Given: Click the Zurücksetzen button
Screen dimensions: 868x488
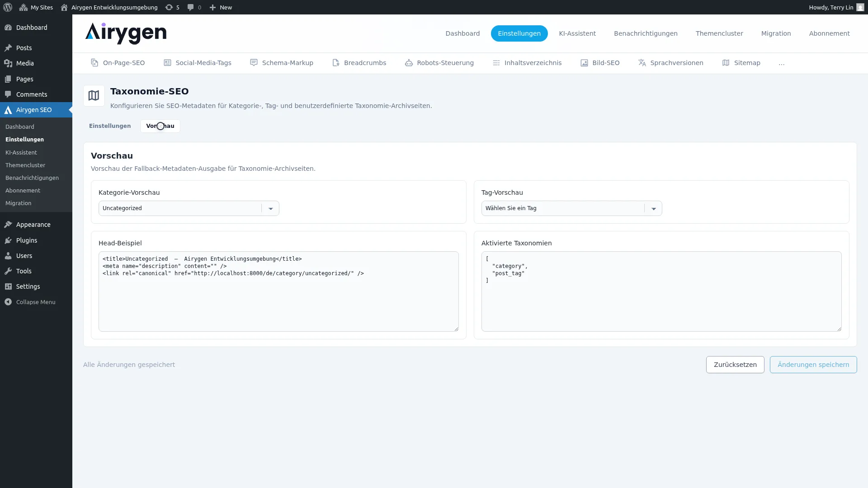Looking at the screenshot, I should click(735, 365).
